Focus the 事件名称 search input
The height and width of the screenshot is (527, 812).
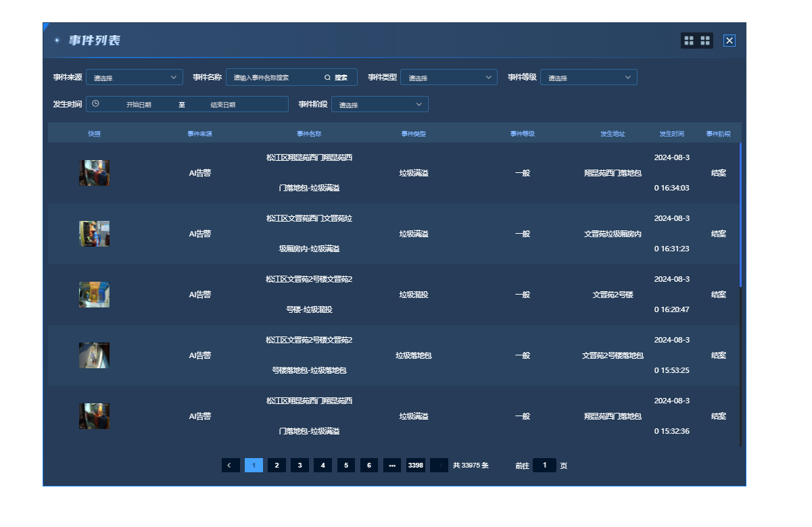(x=274, y=78)
